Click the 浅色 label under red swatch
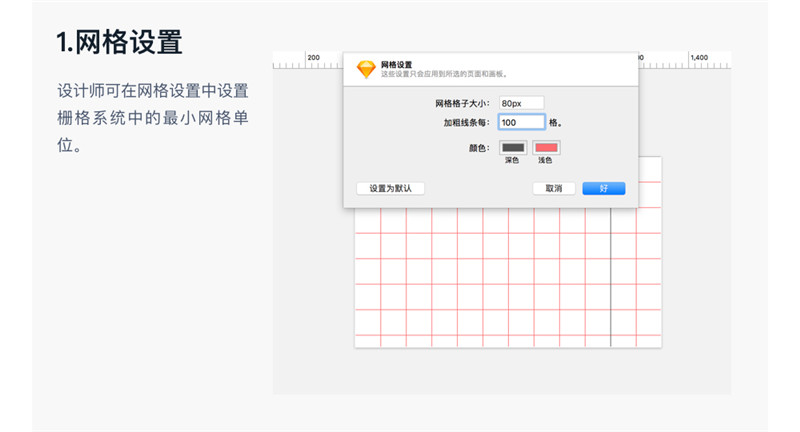Image resolution: width=800 pixels, height=432 pixels. tap(546, 160)
